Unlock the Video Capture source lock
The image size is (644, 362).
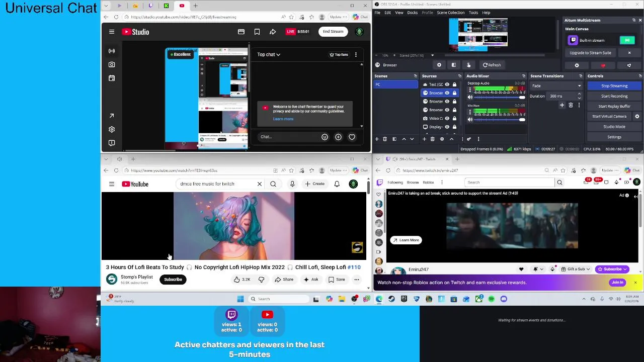(454, 118)
